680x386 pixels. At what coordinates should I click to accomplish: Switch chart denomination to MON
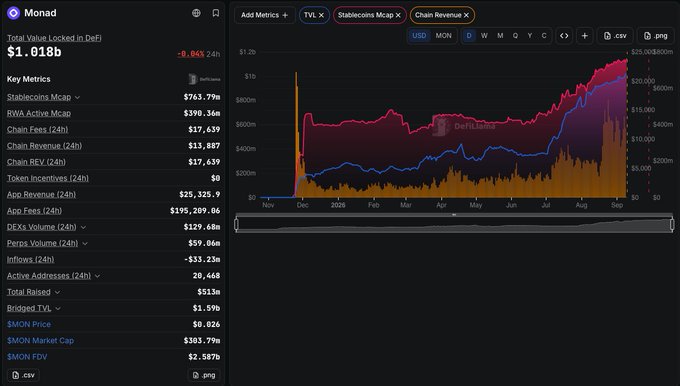[x=443, y=36]
